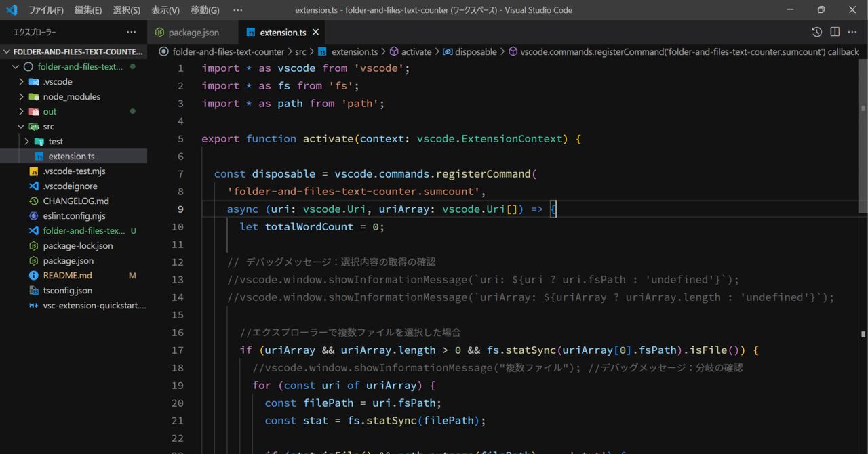Viewport: 868px width, 454px height.
Task: Split the editor with the split icon
Action: click(x=835, y=32)
